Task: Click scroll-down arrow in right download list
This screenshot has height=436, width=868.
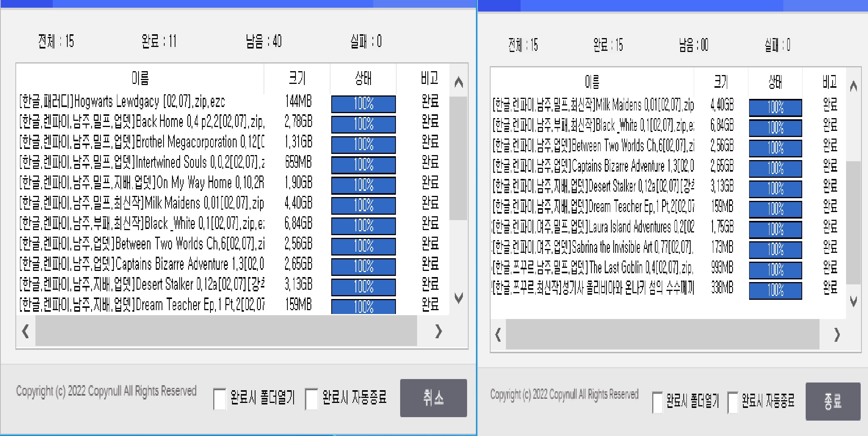Action: [853, 301]
